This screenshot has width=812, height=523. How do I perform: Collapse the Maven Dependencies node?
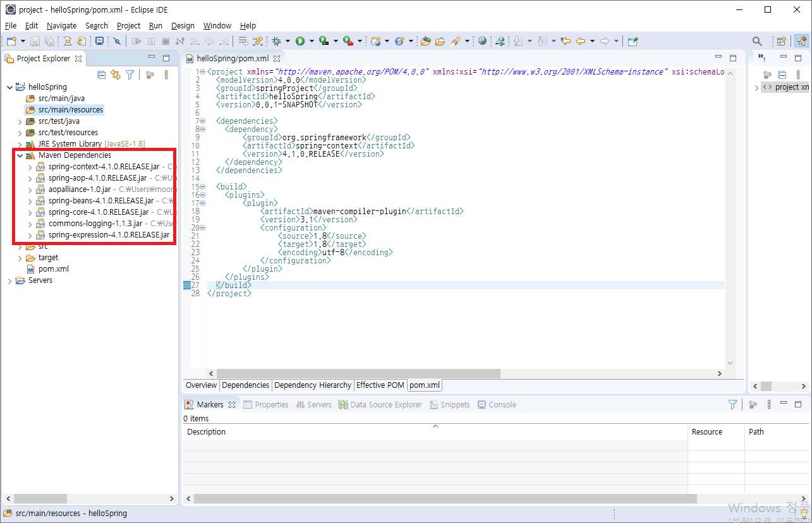20,155
